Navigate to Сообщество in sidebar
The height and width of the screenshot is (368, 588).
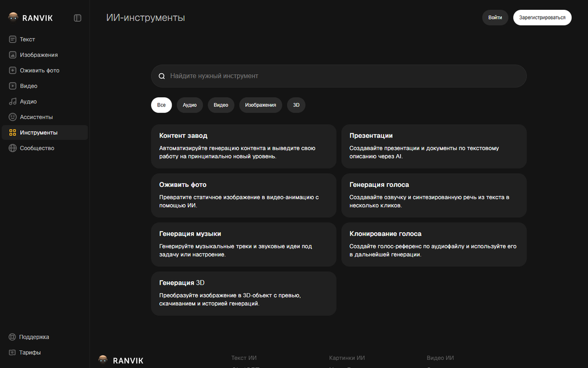point(45,148)
